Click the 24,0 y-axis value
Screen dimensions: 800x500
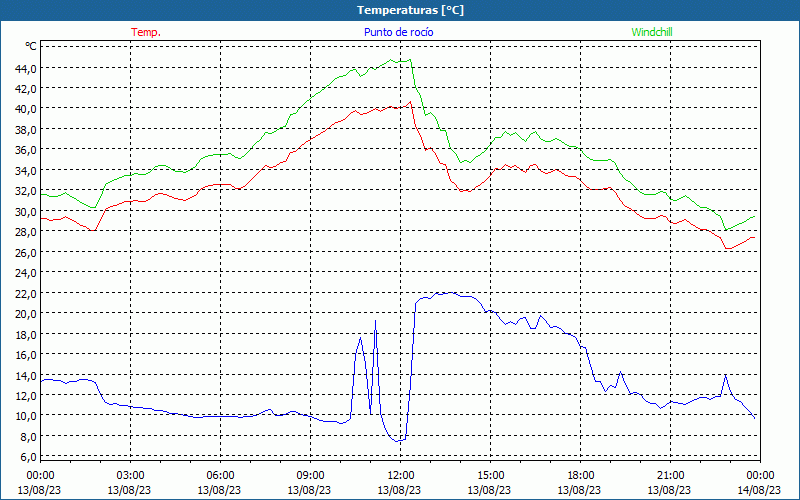click(26, 273)
